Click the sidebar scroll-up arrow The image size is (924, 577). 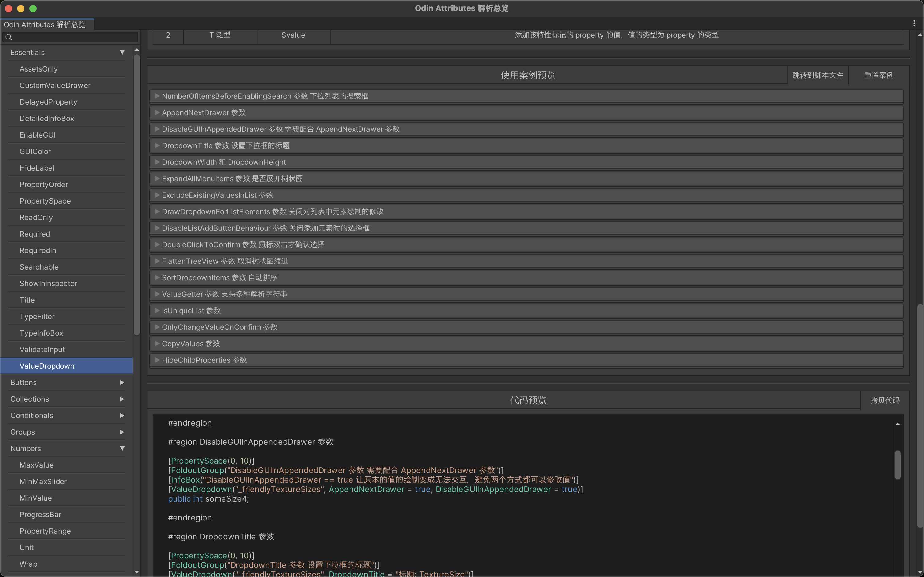(137, 50)
